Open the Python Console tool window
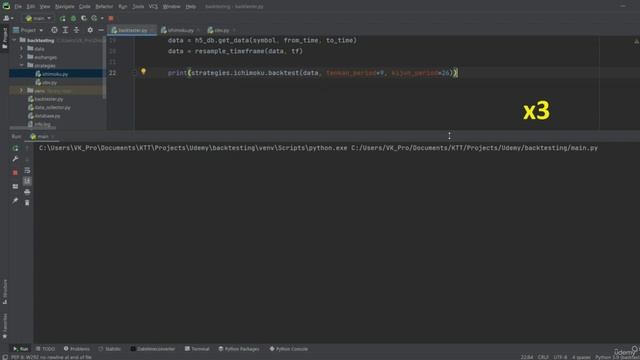Screen dimensions: 640x360 click(289, 349)
